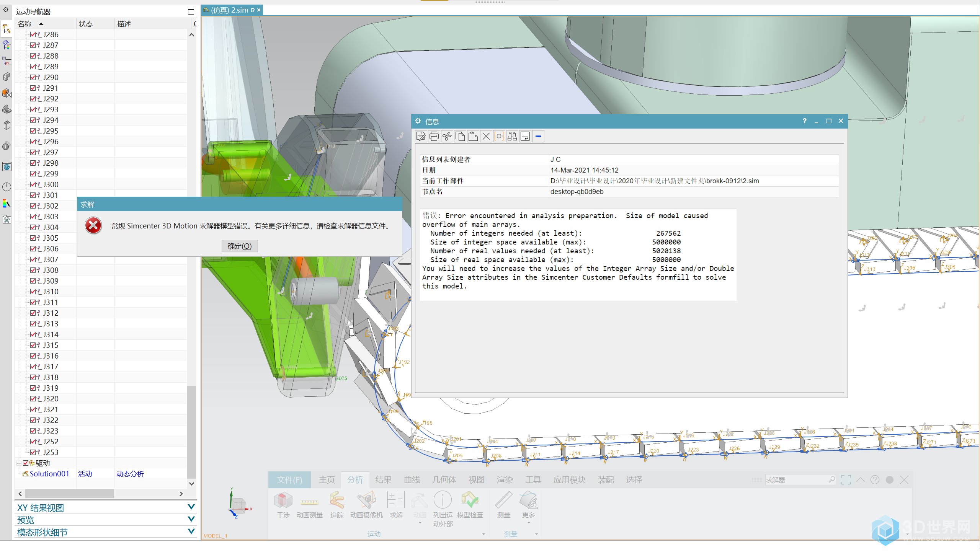Click the orange-bracket target icon

[499, 136]
